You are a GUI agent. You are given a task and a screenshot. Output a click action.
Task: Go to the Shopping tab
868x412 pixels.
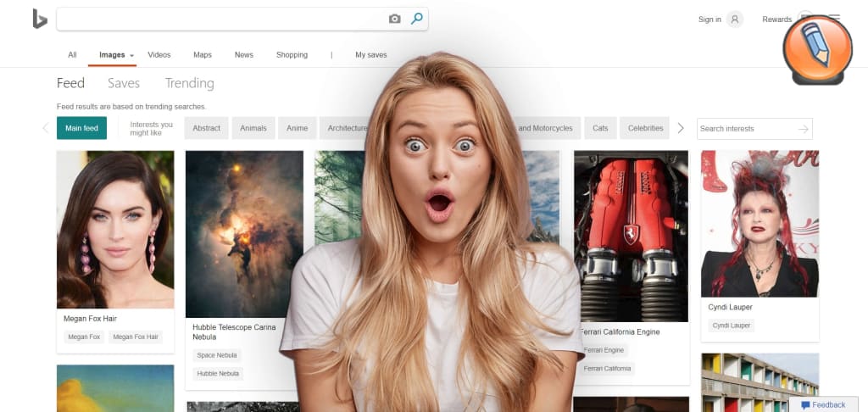click(292, 55)
